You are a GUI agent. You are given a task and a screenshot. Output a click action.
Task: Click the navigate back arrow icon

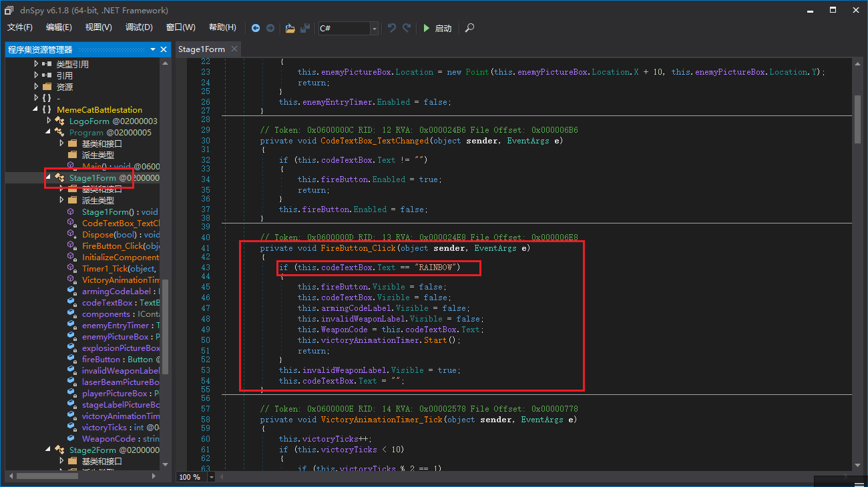coord(256,28)
